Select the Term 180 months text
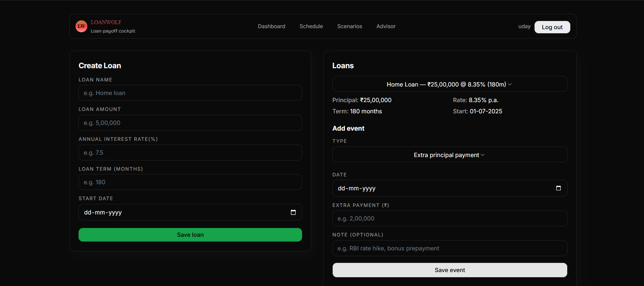Image resolution: width=644 pixels, height=286 pixels. [357, 111]
